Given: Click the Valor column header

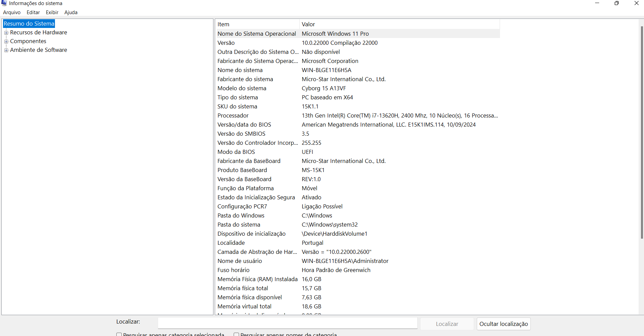Looking at the screenshot, I should [x=400, y=24].
